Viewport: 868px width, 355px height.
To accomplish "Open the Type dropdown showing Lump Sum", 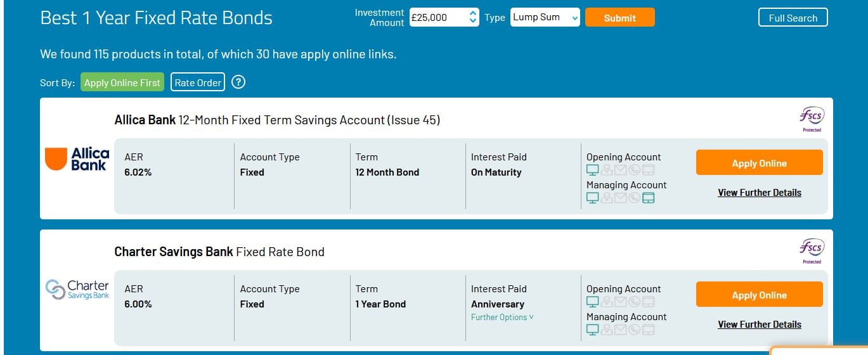I will (x=545, y=17).
